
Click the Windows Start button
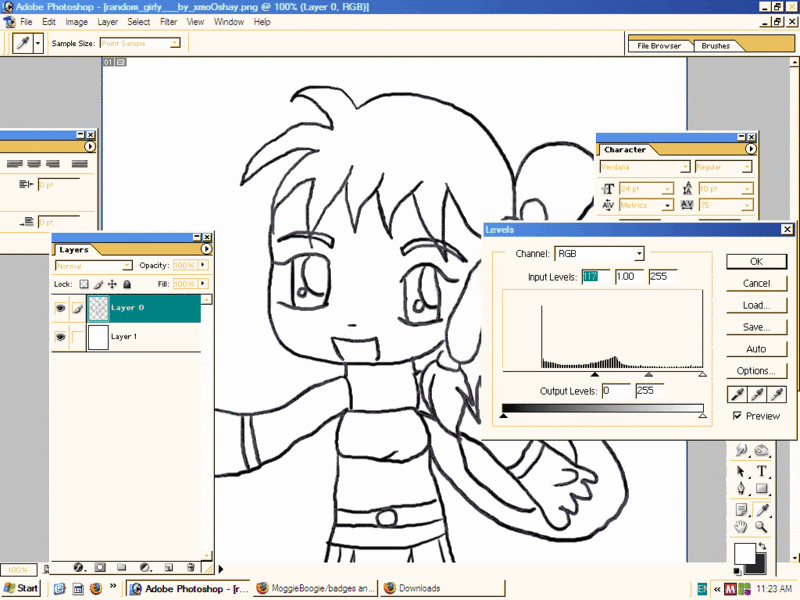(21, 588)
